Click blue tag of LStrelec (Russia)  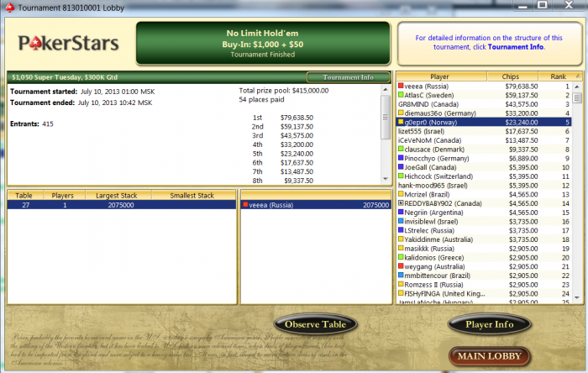[x=401, y=230]
